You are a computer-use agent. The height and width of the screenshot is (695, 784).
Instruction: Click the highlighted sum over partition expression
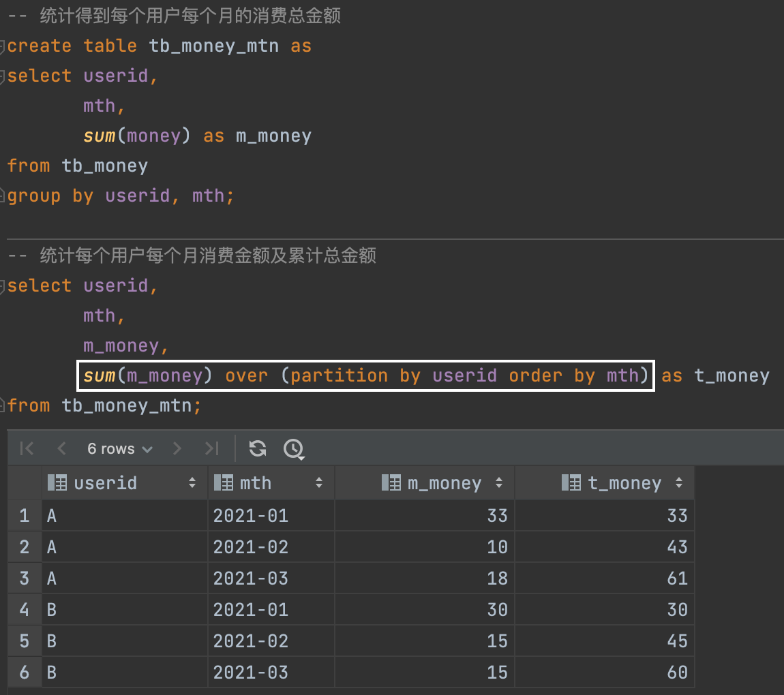(x=366, y=375)
